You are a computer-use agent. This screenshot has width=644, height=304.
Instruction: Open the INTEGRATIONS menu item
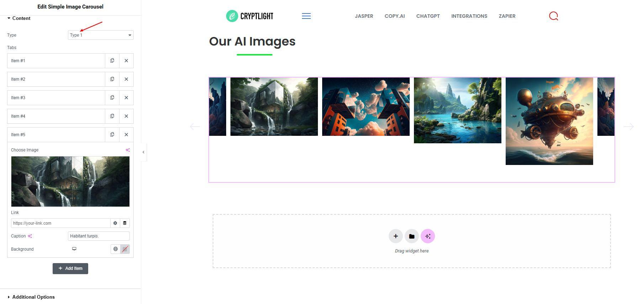point(469,16)
